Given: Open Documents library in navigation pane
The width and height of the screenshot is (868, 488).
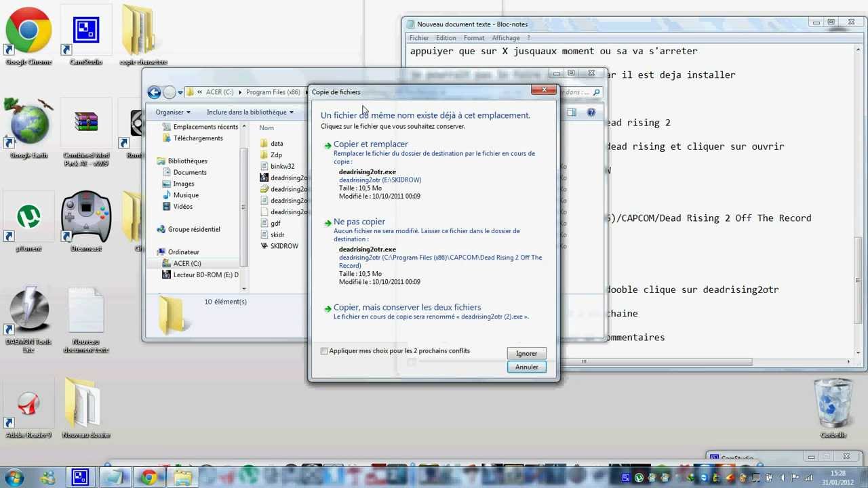Looking at the screenshot, I should pyautogui.click(x=185, y=173).
